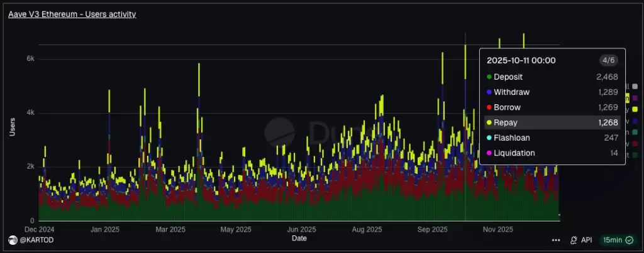Click the Aave V3 Ethereum Users activity title
Image resolution: width=644 pixels, height=253 pixels.
pos(72,14)
